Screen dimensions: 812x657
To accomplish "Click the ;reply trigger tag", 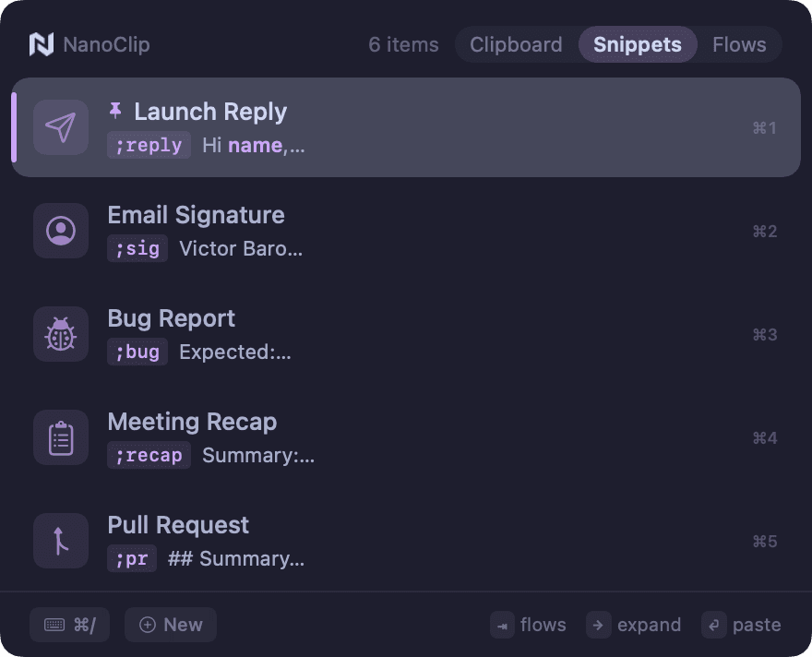I will (x=149, y=145).
